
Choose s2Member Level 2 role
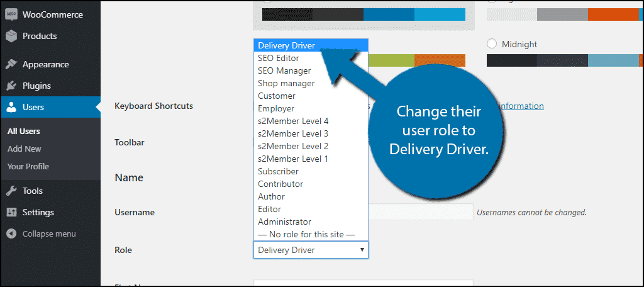(311, 146)
